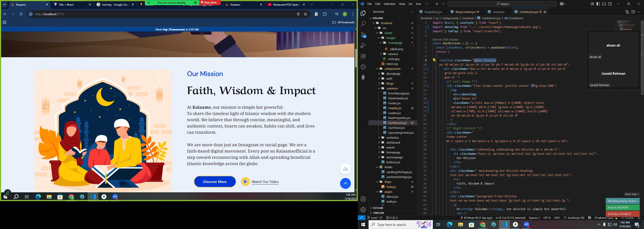Click the bg-blue-900 color swatch in code
This screenshot has width=644, height=229.
point(532,86)
